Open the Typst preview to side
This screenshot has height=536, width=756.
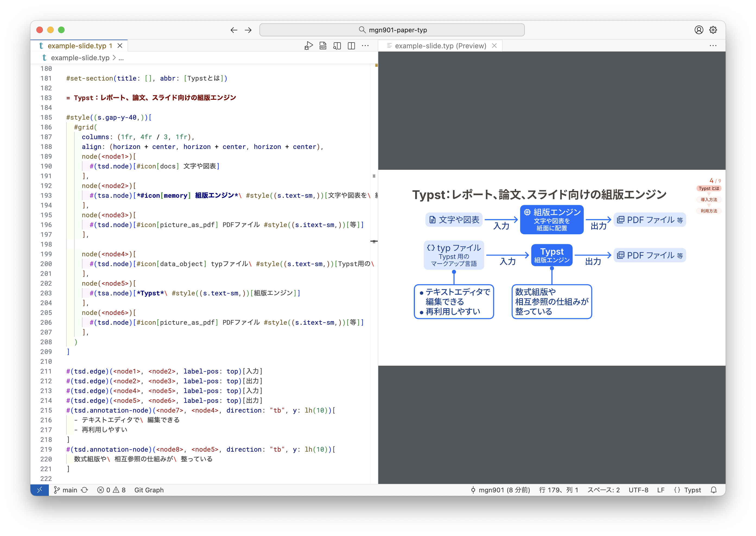click(337, 46)
